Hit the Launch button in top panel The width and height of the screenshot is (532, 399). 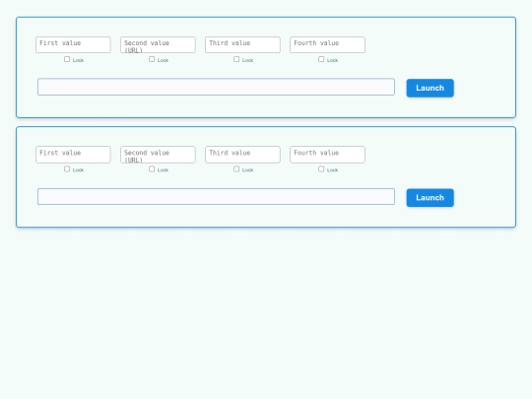430,89
